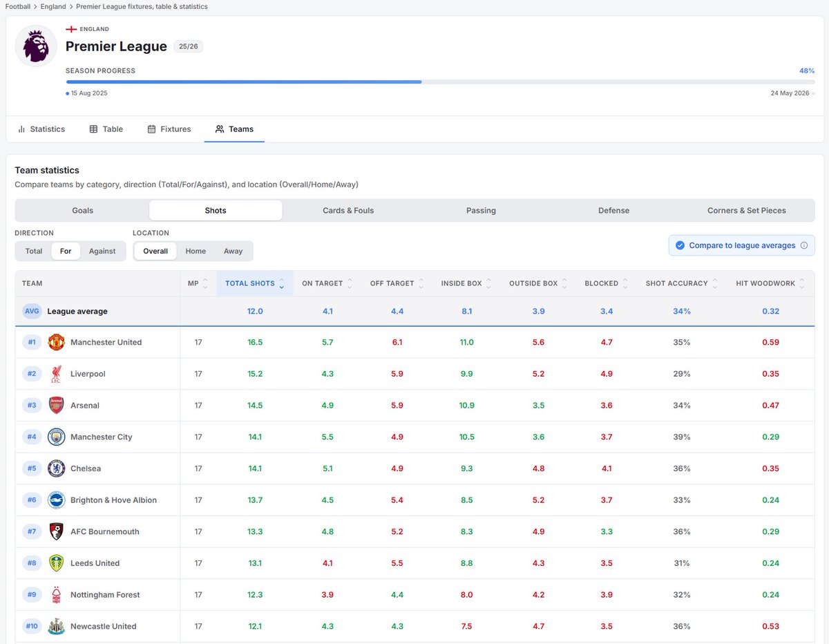The height and width of the screenshot is (644, 829).
Task: Click the AFC Bournemouth crest
Action: point(56,531)
